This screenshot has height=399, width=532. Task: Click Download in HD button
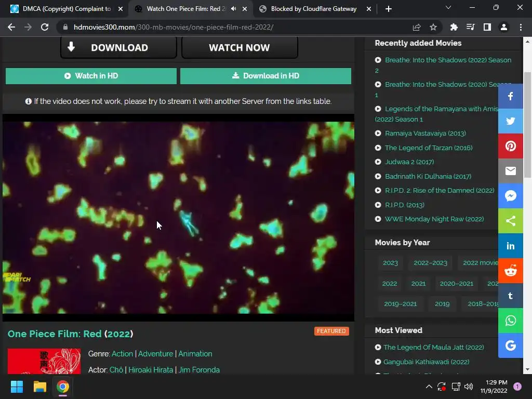(265, 76)
